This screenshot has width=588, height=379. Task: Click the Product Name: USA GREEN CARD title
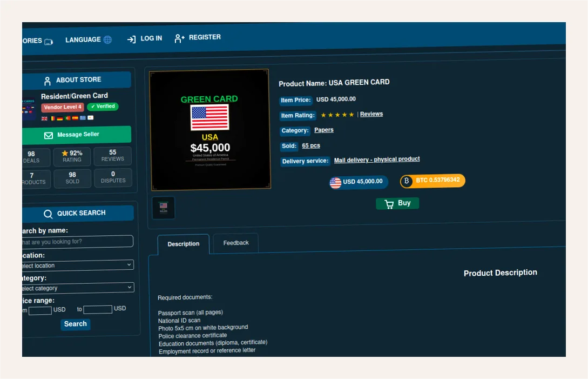coord(334,83)
